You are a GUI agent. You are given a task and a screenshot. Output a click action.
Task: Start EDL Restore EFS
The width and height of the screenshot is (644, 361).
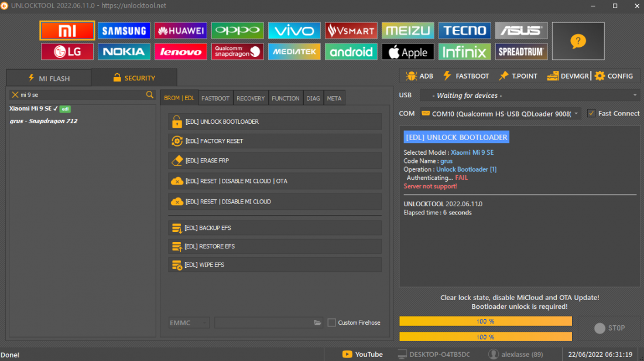pyautogui.click(x=275, y=246)
